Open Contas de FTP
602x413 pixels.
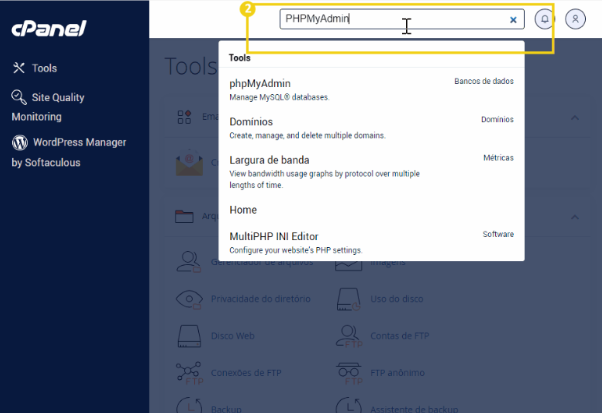pos(400,336)
